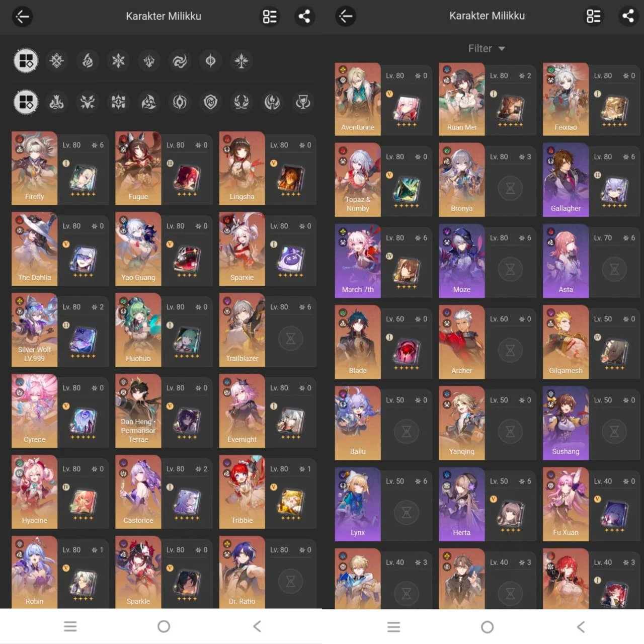
Task: Open Dr. Ratio's empty light cone slot
Action: (290, 582)
